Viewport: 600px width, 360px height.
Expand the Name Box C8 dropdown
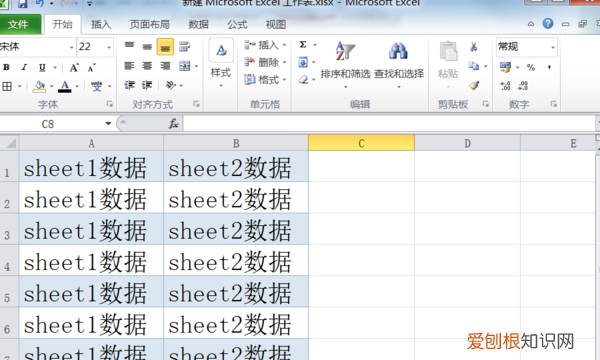(x=108, y=124)
